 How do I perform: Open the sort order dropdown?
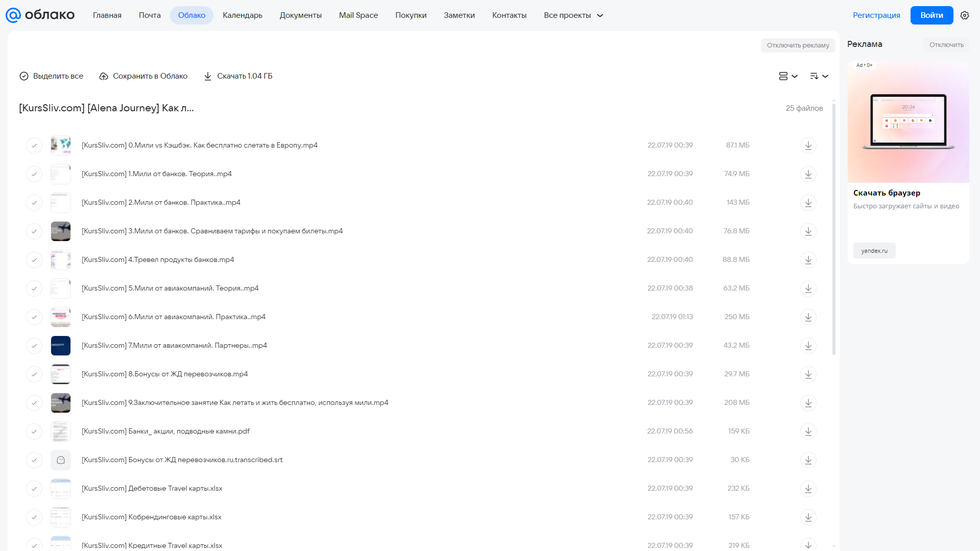[819, 76]
